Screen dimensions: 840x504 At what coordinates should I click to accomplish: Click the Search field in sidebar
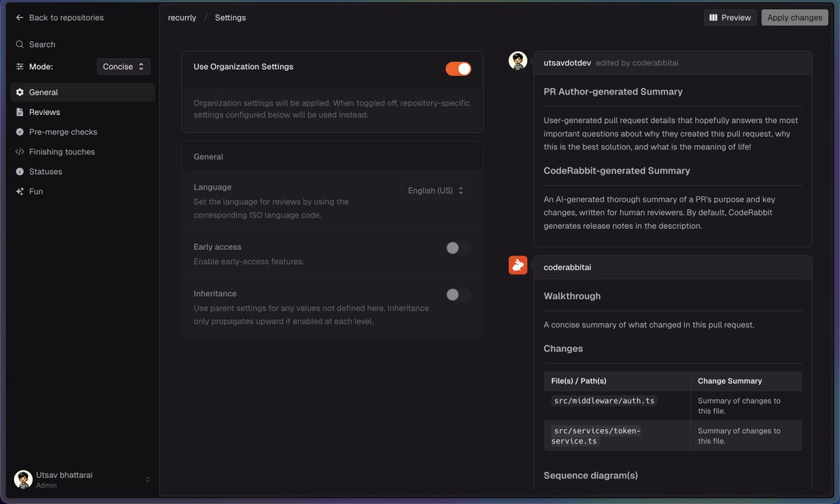click(83, 44)
